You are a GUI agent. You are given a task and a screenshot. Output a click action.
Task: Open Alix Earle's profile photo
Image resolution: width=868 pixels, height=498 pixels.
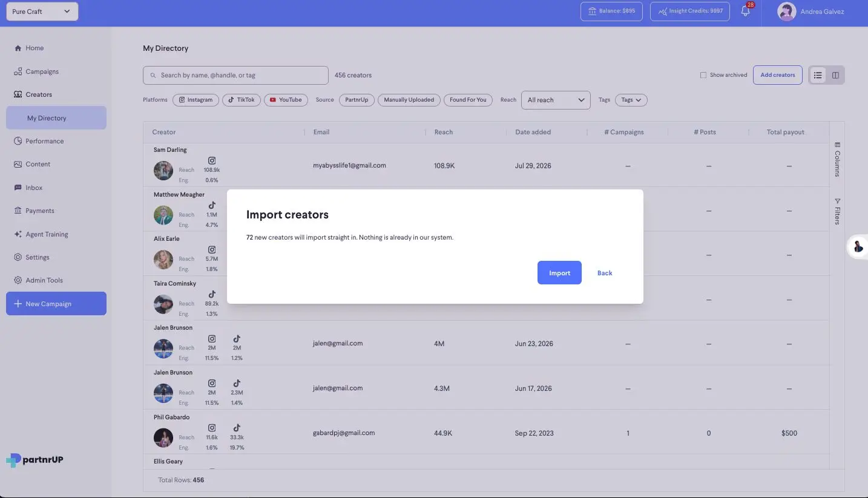point(163,260)
